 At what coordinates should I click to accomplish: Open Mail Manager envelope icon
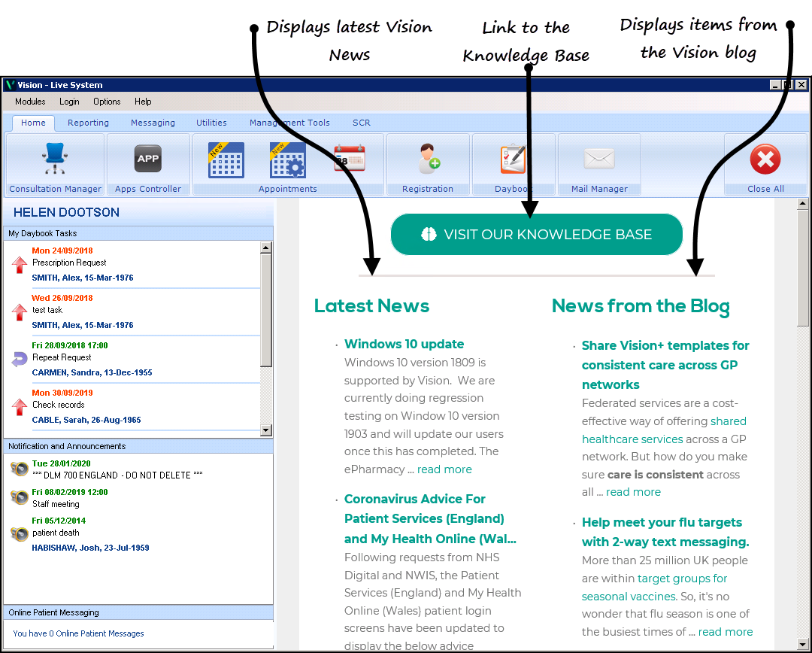tap(599, 159)
